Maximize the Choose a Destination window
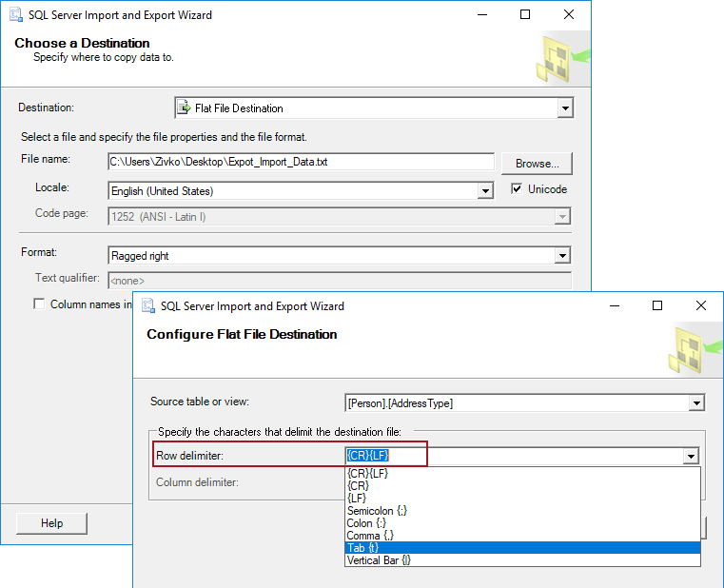 point(525,14)
